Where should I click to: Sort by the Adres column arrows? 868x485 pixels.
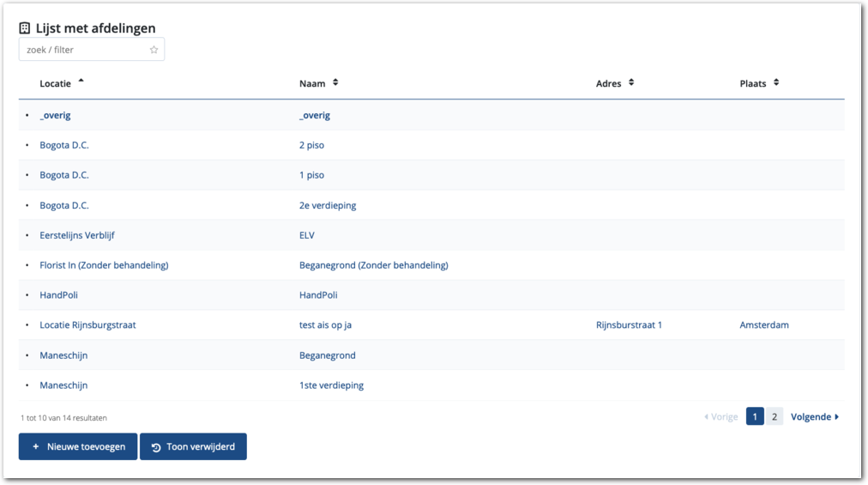point(631,83)
